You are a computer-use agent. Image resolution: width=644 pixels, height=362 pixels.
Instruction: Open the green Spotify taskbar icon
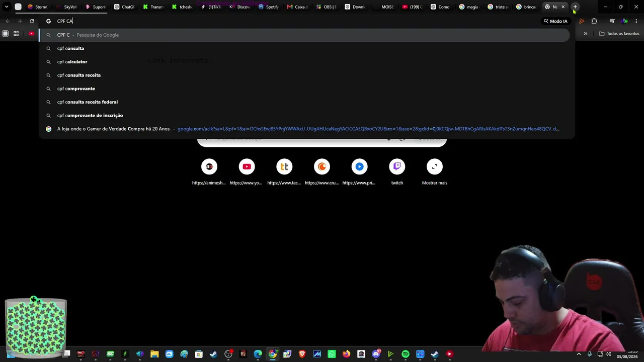click(406, 354)
